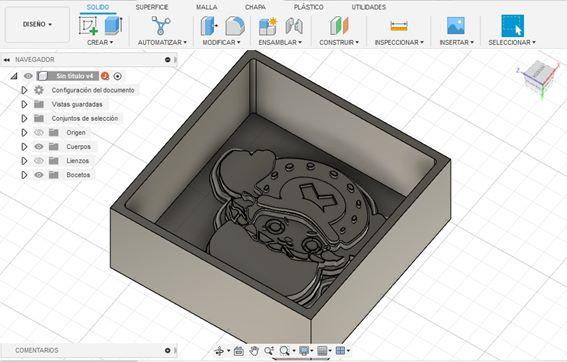Select the Vistas guardadas tree item
Screen dimensions: 567x362
[x=77, y=104]
